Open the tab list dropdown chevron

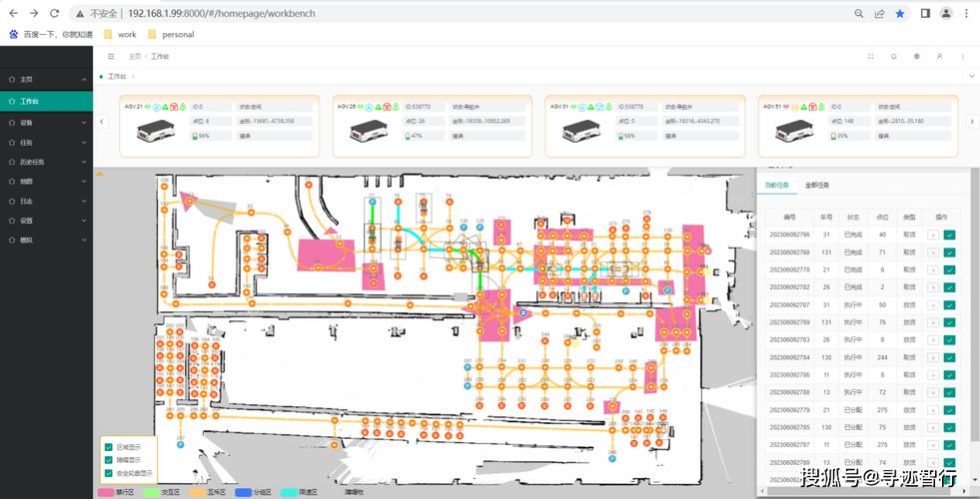tap(971, 76)
